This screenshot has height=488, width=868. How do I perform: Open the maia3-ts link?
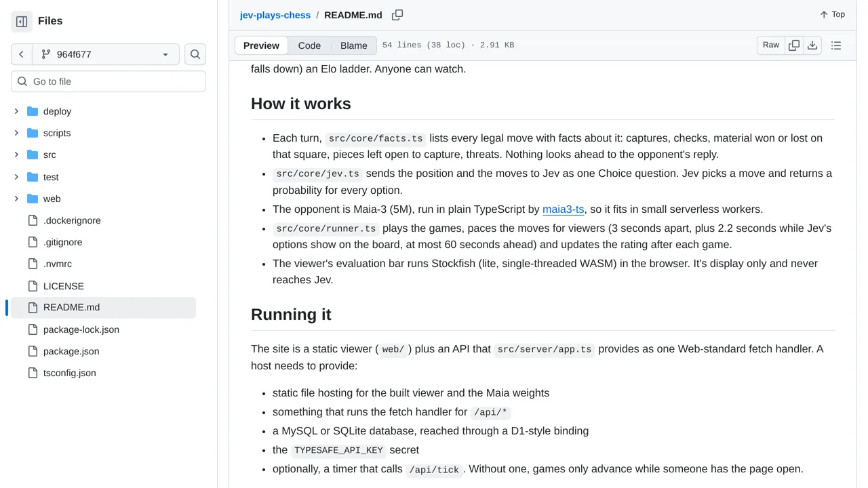(563, 209)
